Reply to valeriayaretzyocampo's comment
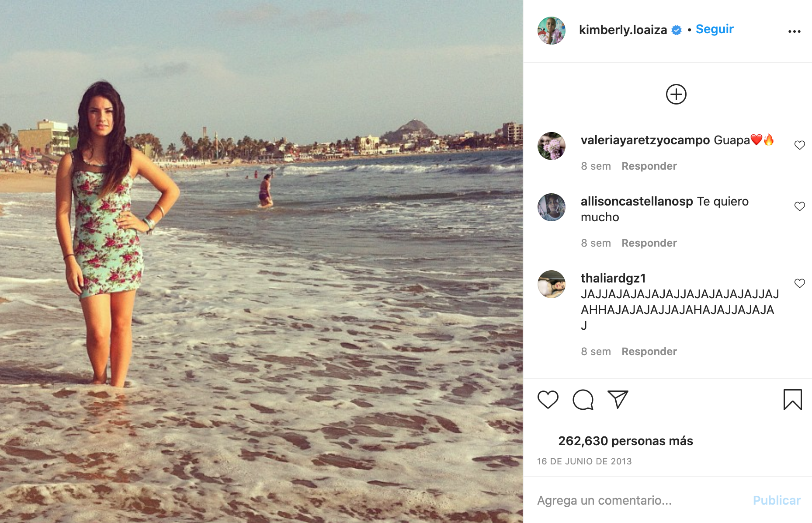This screenshot has height=523, width=812. click(649, 166)
